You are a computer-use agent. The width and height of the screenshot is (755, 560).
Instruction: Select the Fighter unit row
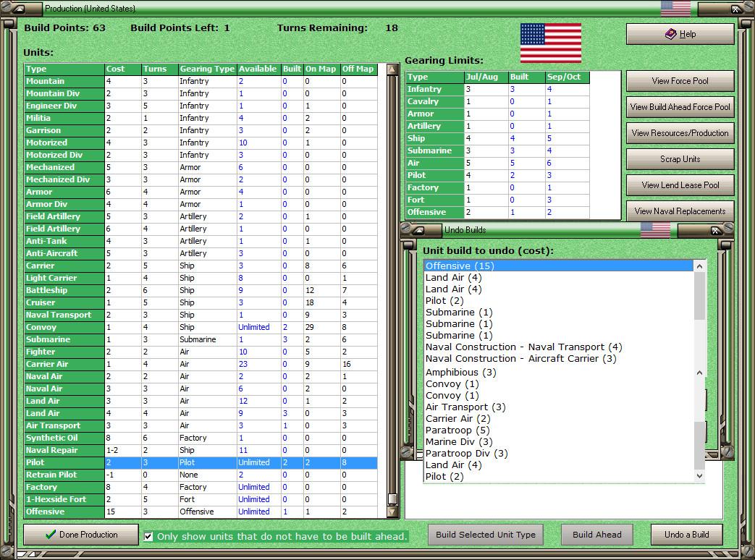click(201, 352)
